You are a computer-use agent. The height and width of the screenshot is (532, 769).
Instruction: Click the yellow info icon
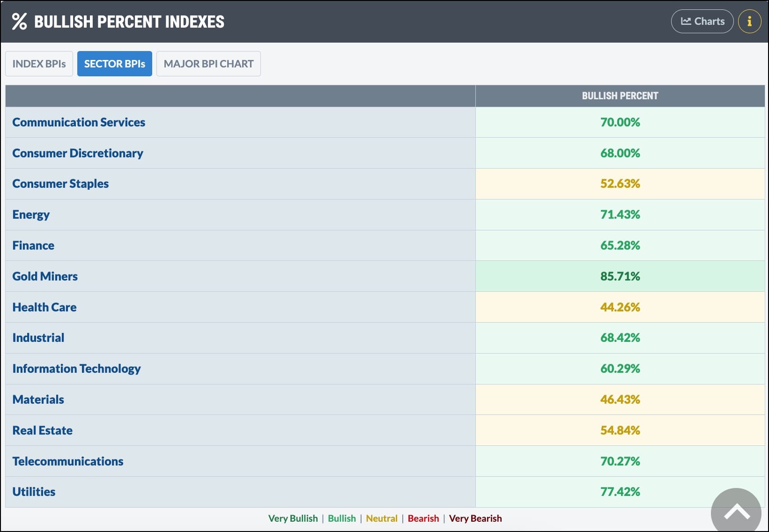[749, 22]
